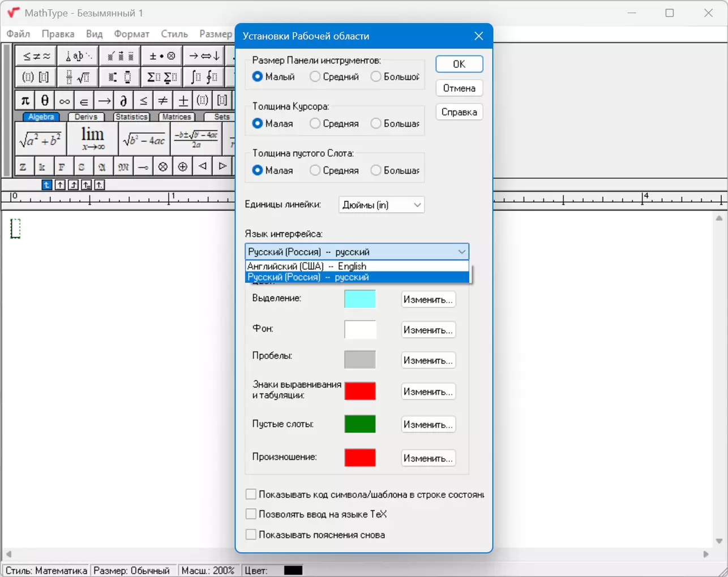Switch to the Statistics tab
The image size is (728, 577).
tap(131, 117)
